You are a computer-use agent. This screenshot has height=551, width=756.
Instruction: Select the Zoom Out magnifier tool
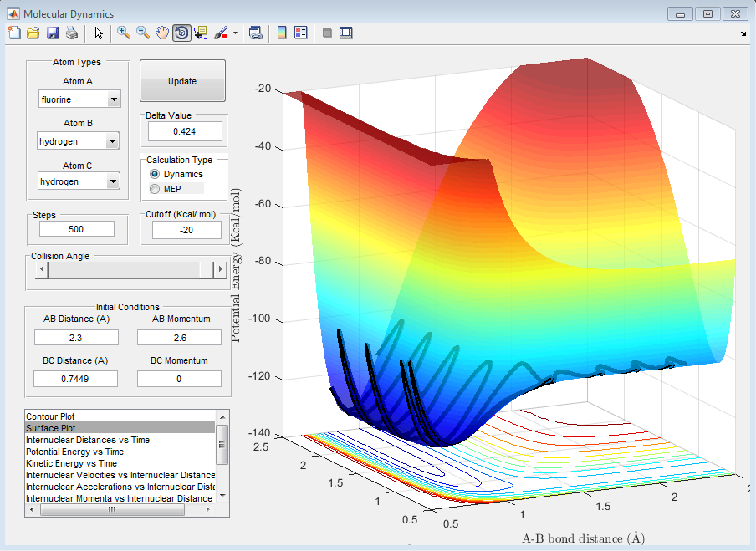pyautogui.click(x=143, y=33)
